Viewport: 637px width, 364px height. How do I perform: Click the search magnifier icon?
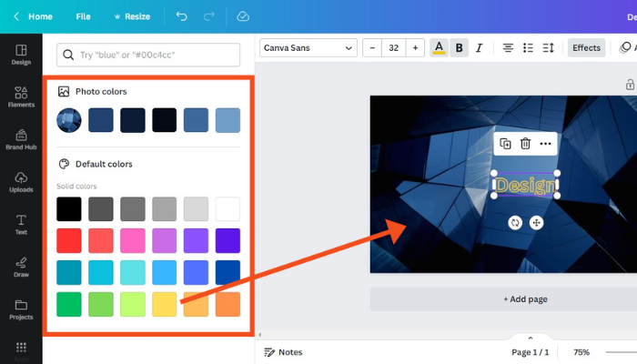(68, 55)
